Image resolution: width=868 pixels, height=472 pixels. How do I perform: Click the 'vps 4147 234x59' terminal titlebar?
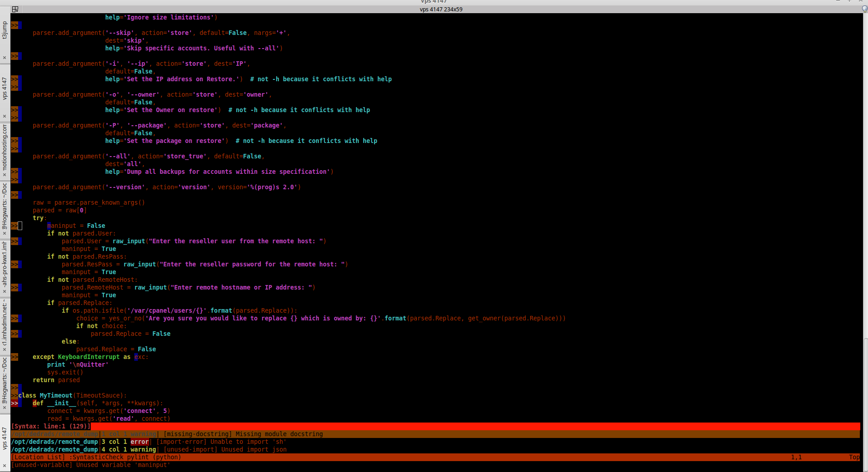coord(441,9)
